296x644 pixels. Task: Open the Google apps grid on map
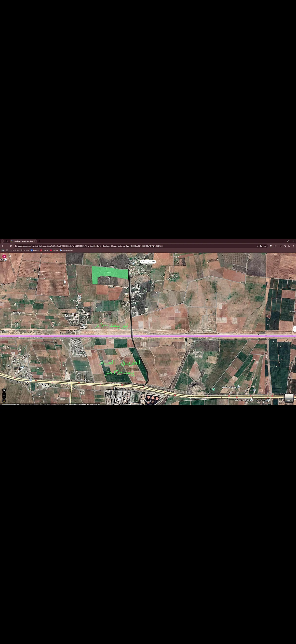tap(10, 256)
